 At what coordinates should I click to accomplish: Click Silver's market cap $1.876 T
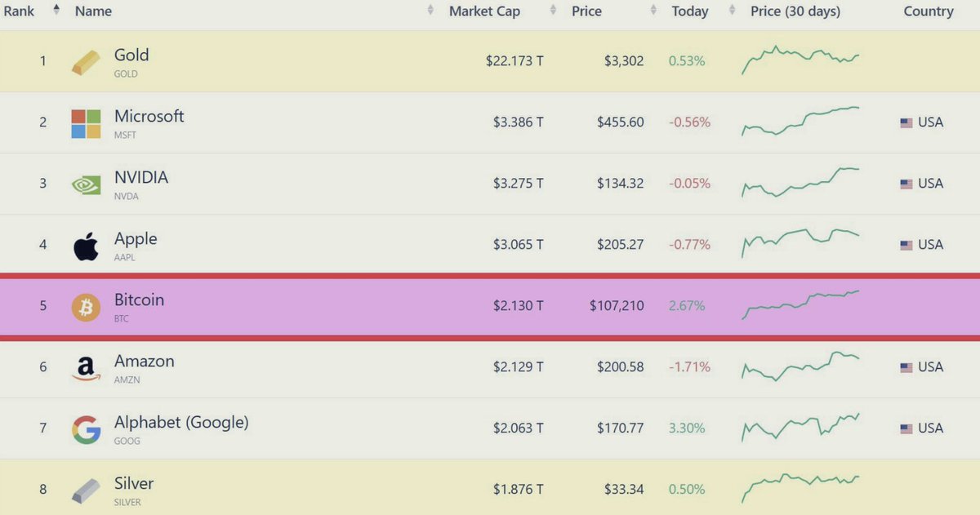click(x=518, y=490)
